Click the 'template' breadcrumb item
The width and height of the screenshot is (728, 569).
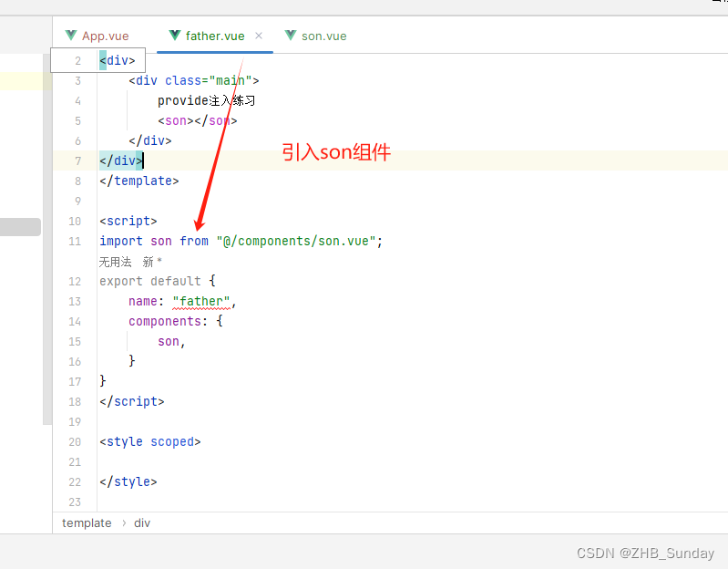click(87, 523)
